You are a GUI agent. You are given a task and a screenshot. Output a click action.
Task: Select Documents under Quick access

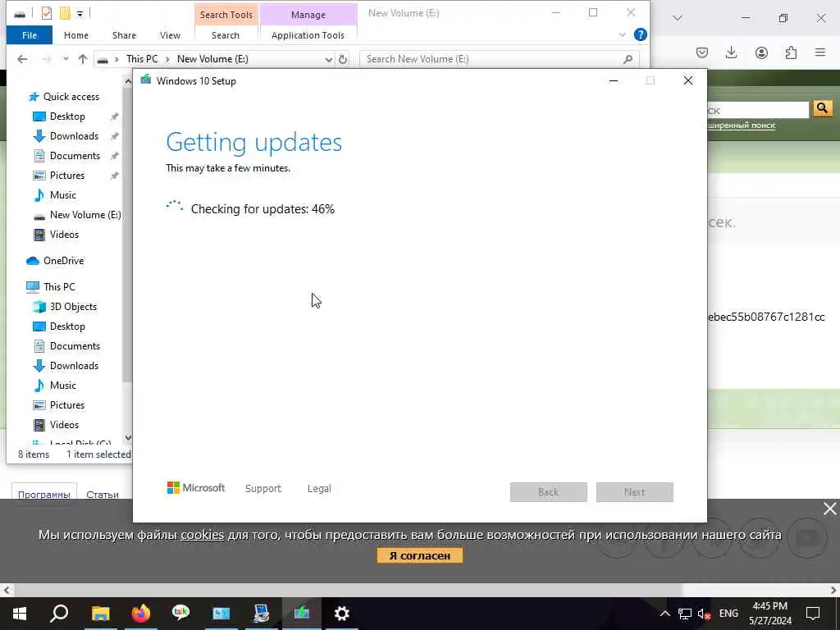pyautogui.click(x=75, y=156)
